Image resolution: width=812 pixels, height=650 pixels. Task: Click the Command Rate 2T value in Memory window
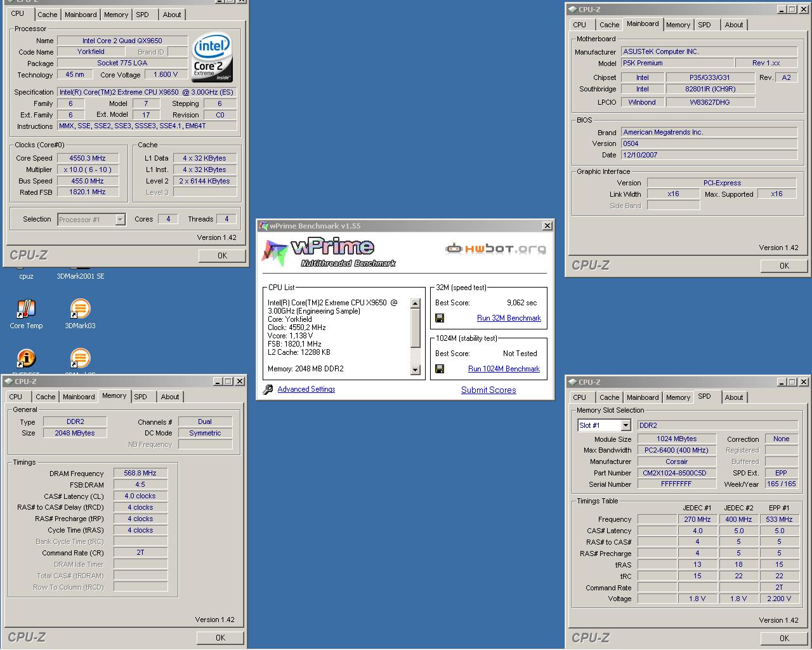pyautogui.click(x=140, y=552)
